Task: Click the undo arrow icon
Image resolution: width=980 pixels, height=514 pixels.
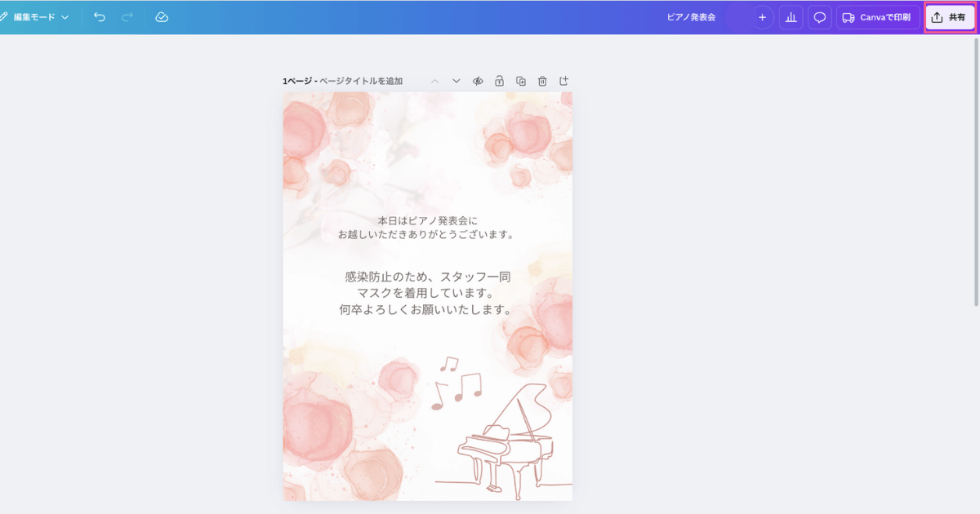Action: coord(100,17)
